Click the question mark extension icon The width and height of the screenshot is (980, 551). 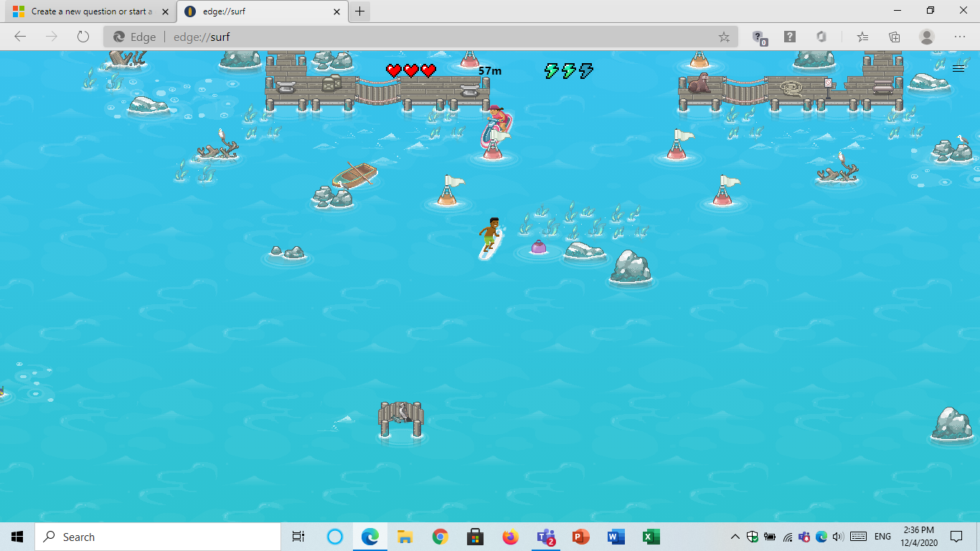[790, 37]
